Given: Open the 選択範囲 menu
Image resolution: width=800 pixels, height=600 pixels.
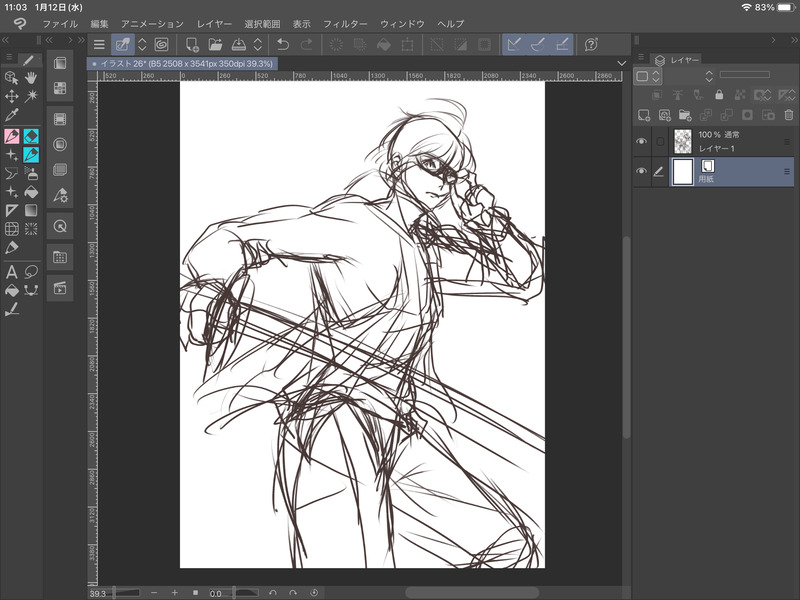Looking at the screenshot, I should pos(262,24).
